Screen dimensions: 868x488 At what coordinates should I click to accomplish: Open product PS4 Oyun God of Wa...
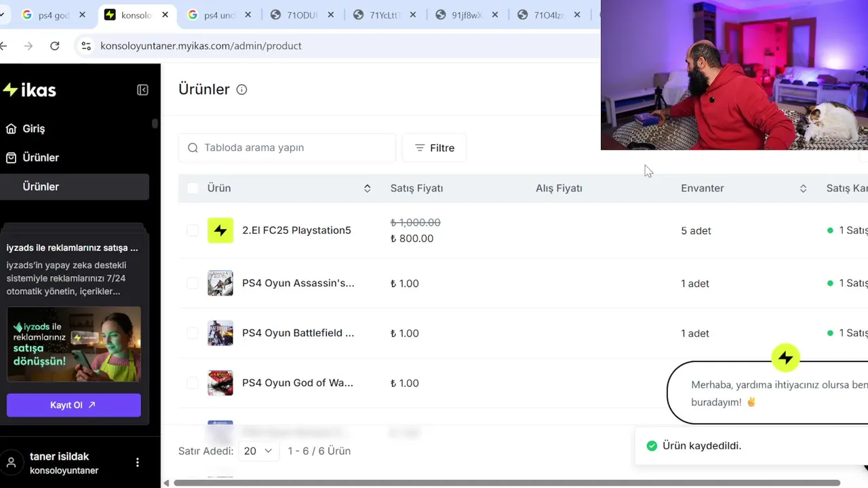297,383
